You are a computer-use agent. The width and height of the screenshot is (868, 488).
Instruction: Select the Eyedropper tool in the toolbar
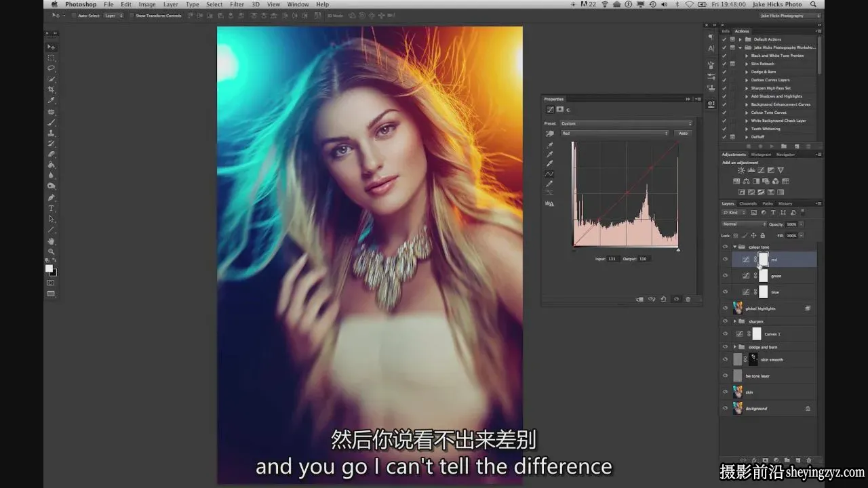52,100
